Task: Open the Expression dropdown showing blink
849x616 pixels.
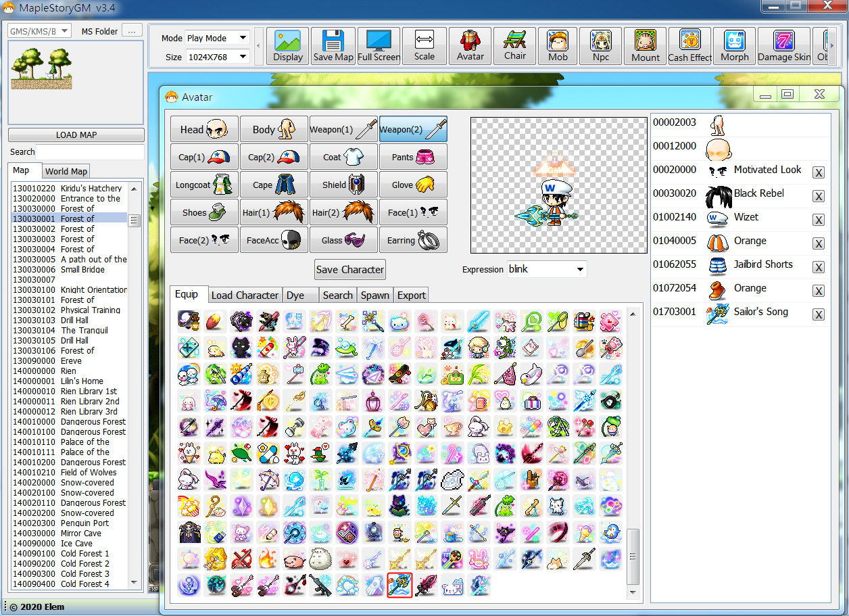Action: (547, 269)
